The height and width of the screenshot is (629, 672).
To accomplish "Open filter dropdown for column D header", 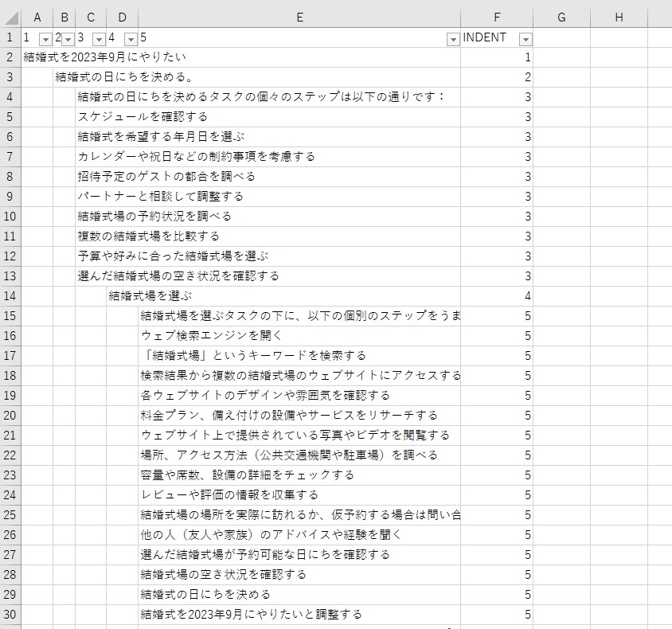I will pos(131,40).
